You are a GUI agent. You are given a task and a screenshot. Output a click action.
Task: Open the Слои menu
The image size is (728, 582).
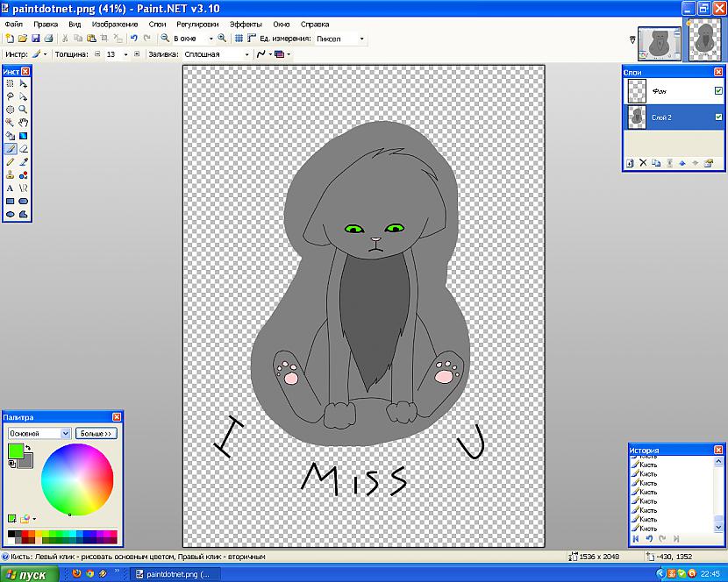[x=157, y=25]
